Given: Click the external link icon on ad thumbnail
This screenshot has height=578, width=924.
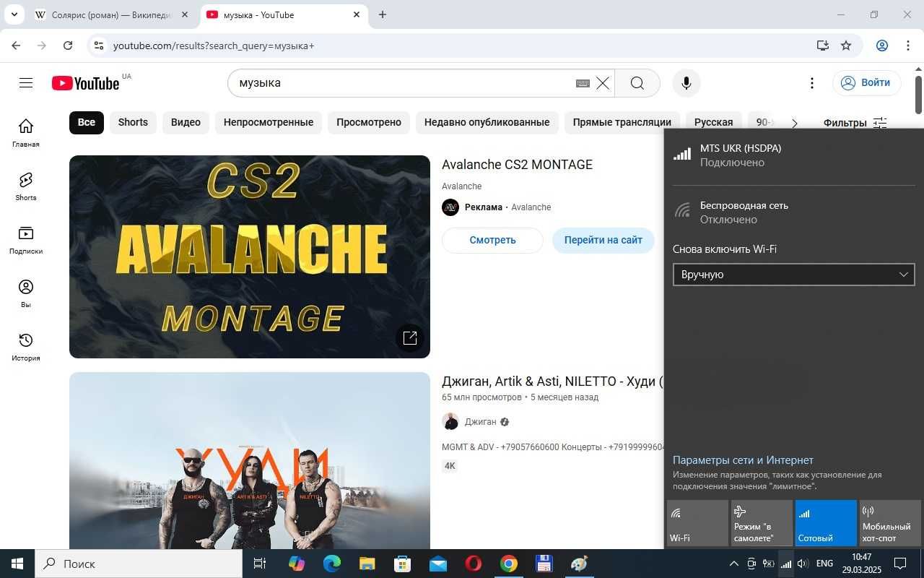Looking at the screenshot, I should point(410,337).
